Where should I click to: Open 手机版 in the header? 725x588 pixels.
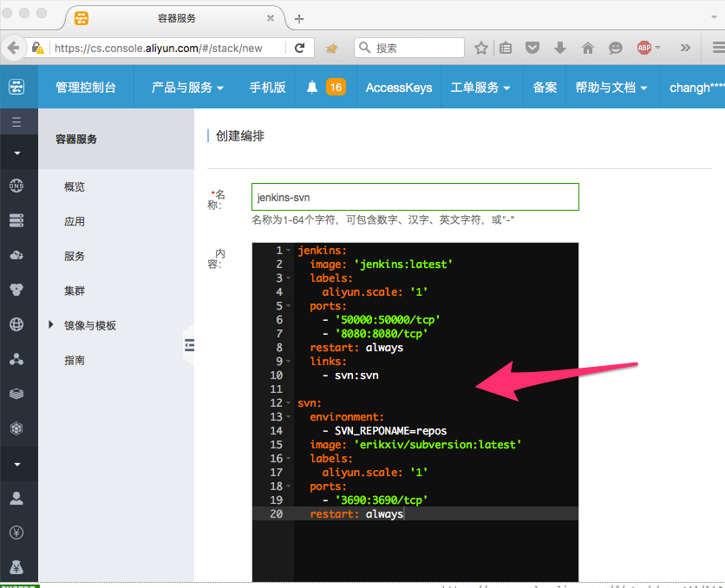(267, 87)
